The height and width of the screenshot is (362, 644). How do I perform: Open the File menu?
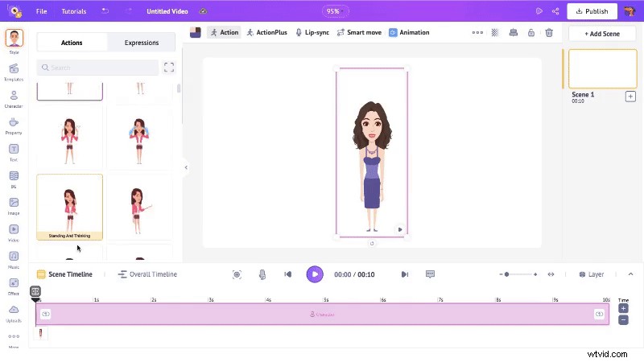coord(42,11)
